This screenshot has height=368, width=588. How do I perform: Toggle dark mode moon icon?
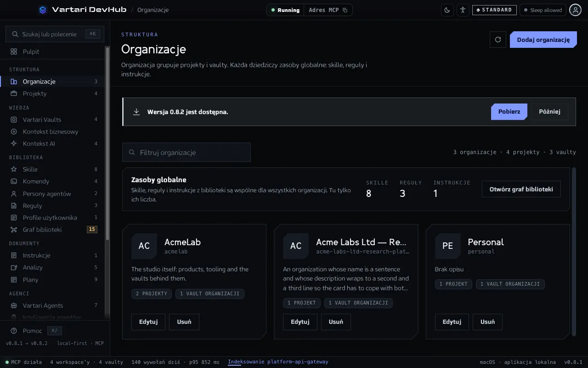(x=447, y=10)
